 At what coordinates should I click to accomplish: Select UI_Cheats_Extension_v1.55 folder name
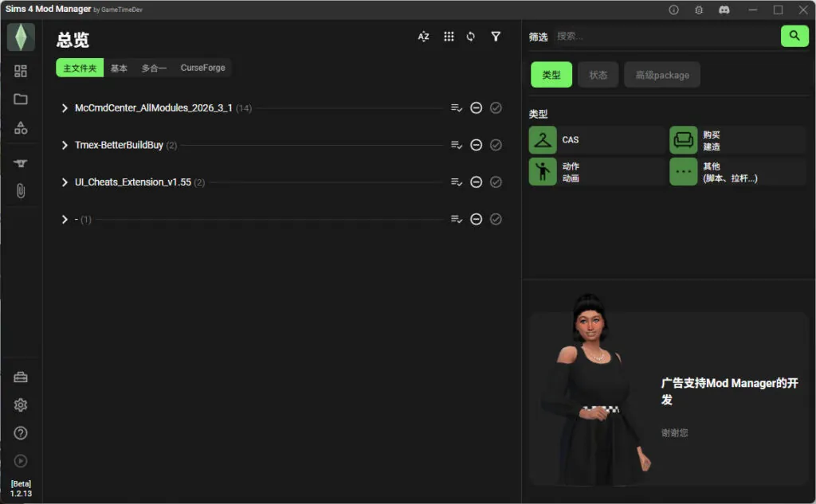pos(133,182)
